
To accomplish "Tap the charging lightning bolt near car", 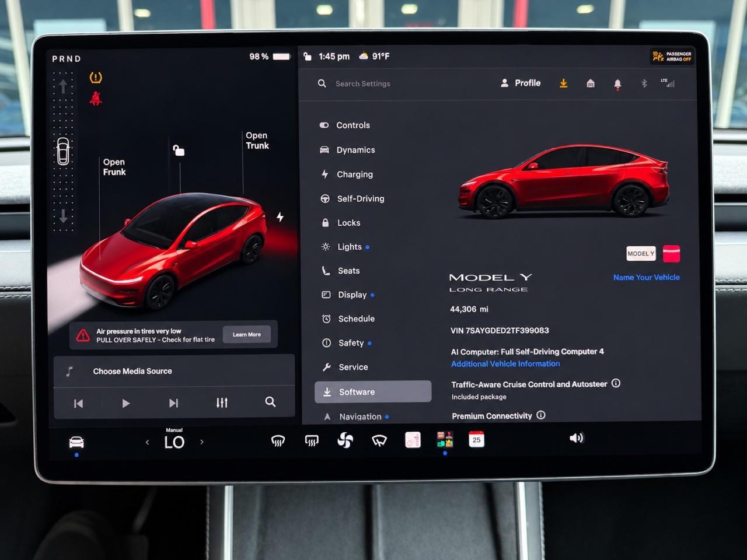I will [280, 217].
